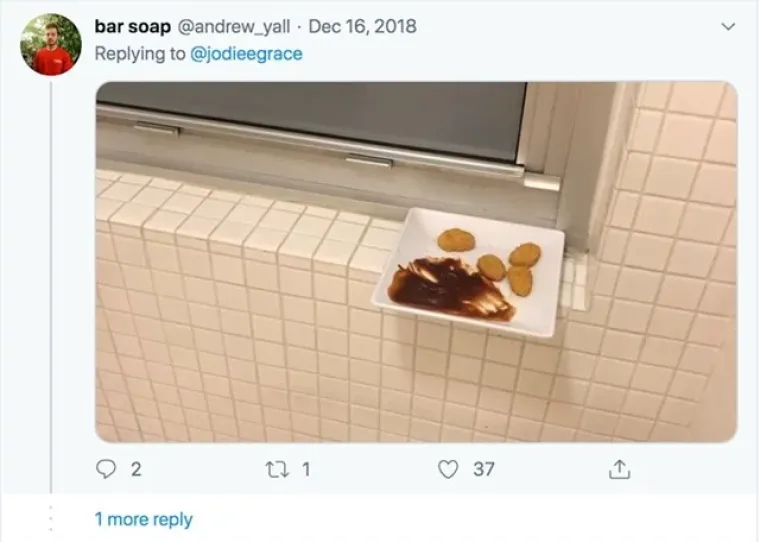Screen dimensions: 760x542
Task: Open the share upload icon
Action: (x=619, y=469)
